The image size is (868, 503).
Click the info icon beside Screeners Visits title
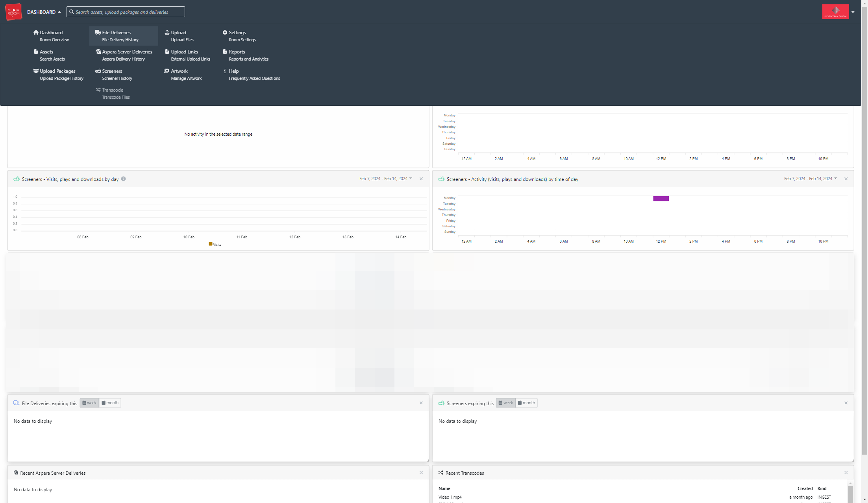pyautogui.click(x=123, y=179)
